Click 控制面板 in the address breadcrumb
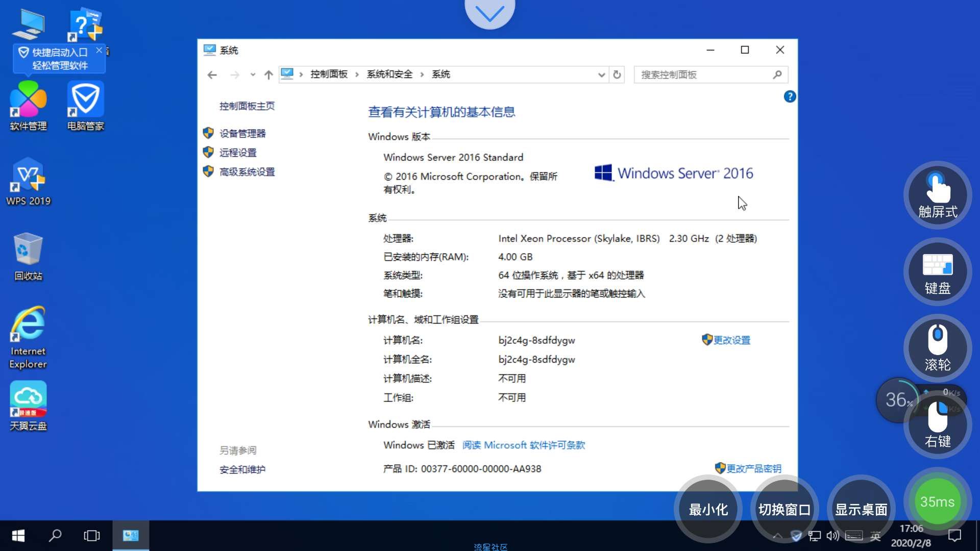Image resolution: width=980 pixels, height=551 pixels. coord(329,74)
